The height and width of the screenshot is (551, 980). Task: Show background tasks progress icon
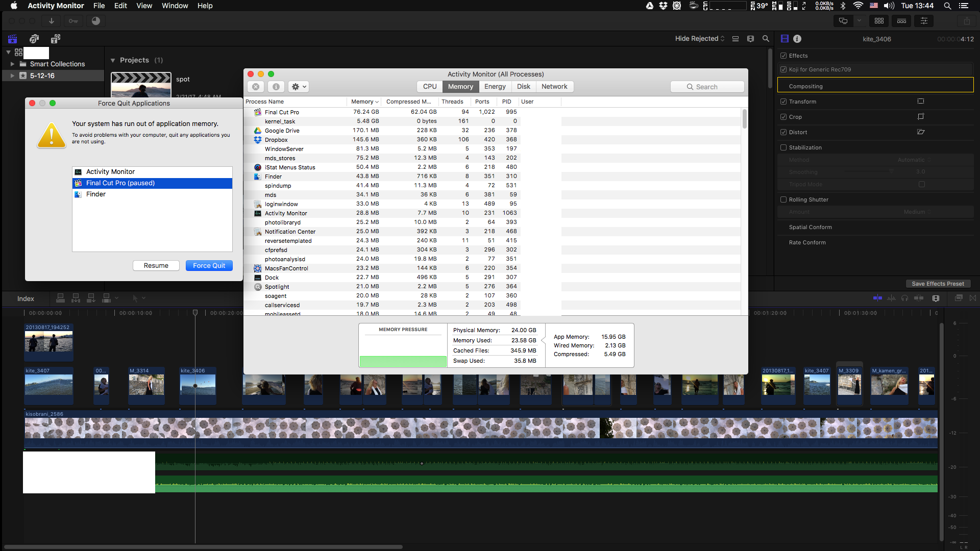click(x=95, y=21)
